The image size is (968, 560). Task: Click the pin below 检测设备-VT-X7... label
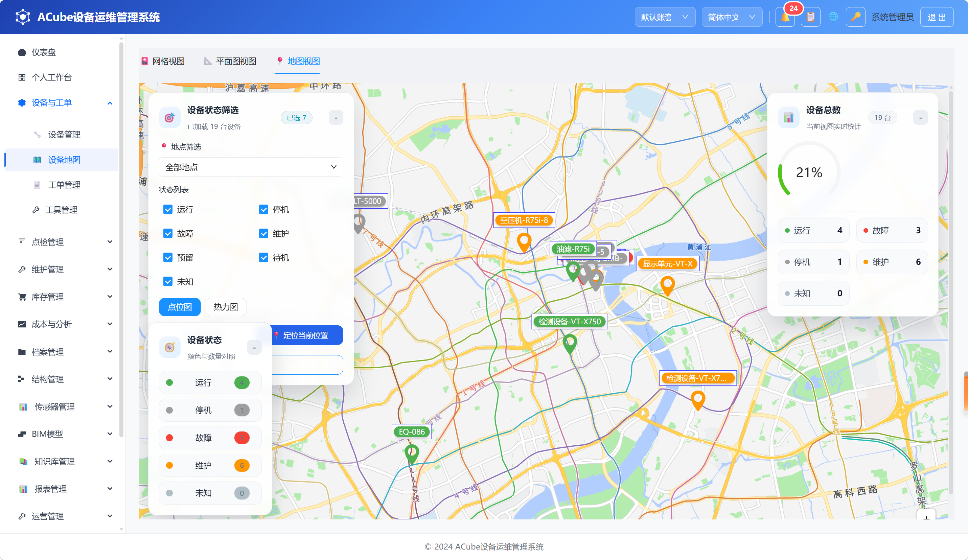coord(697,400)
